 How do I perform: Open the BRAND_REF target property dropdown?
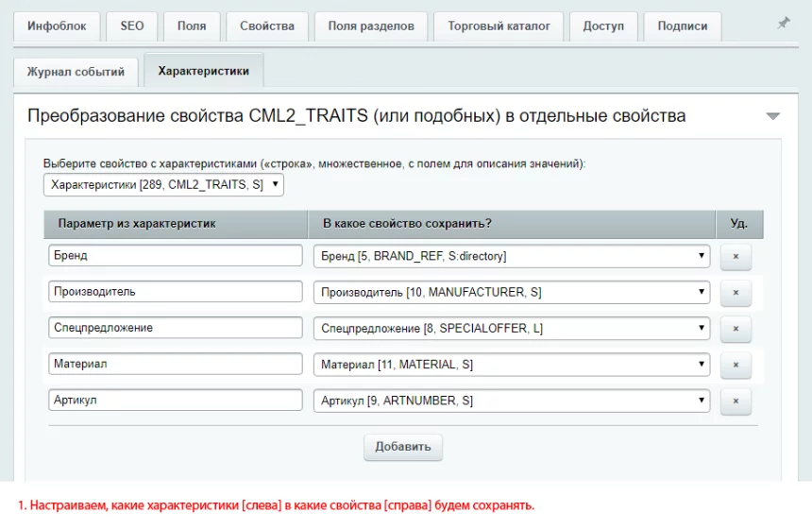pos(511,256)
